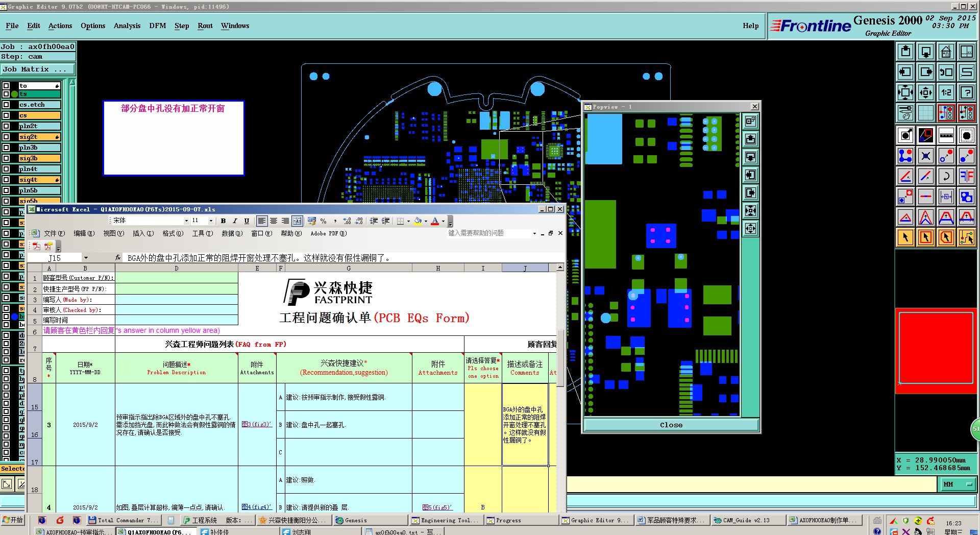Click center align icon in Excel toolbar
The image size is (980, 535).
click(x=274, y=221)
